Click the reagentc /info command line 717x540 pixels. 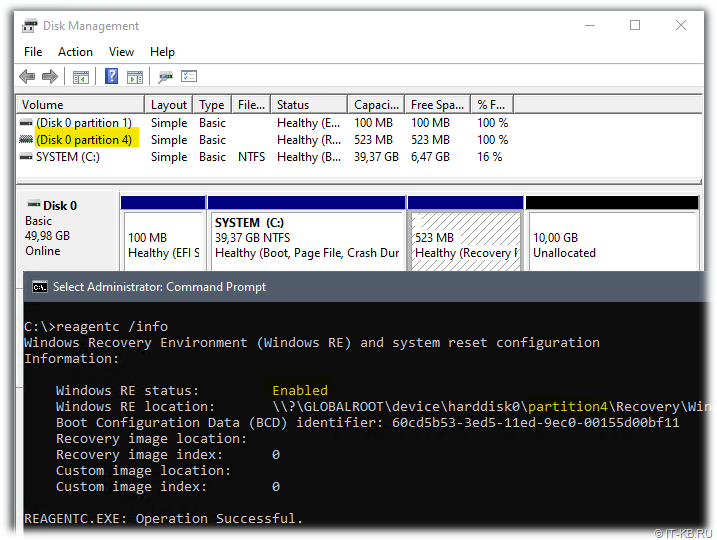pos(96,326)
